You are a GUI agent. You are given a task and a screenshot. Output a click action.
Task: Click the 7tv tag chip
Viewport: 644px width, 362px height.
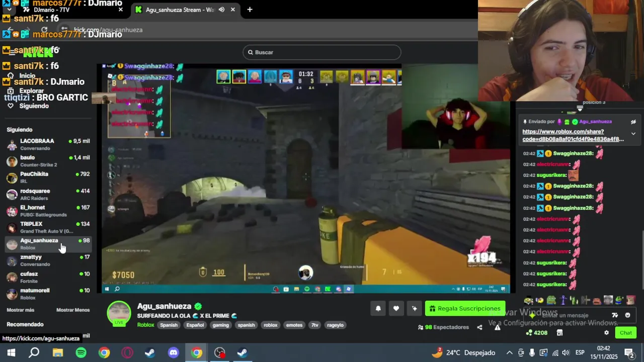tap(314, 325)
